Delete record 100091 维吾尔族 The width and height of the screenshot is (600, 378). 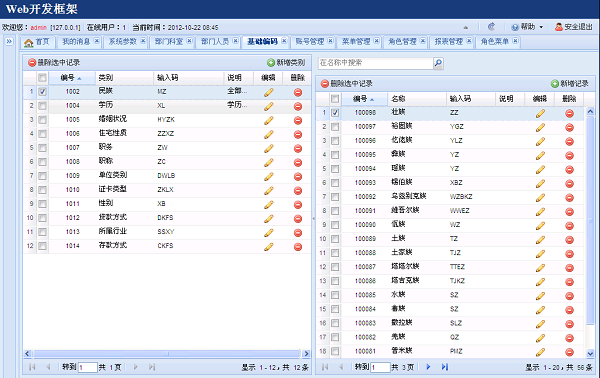click(569, 212)
